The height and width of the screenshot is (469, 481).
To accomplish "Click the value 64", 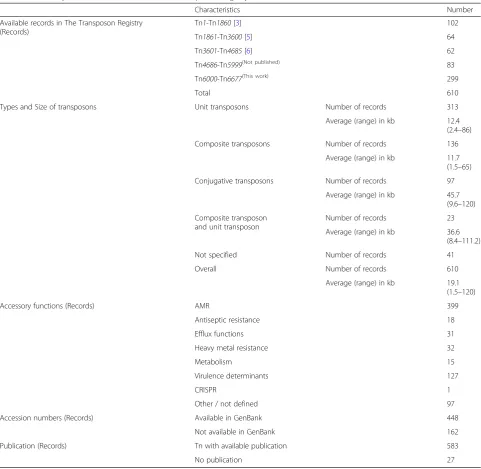I will tap(451, 37).
